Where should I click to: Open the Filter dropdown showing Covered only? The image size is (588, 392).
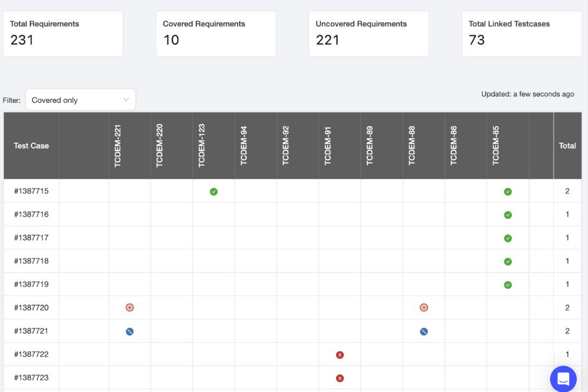81,99
